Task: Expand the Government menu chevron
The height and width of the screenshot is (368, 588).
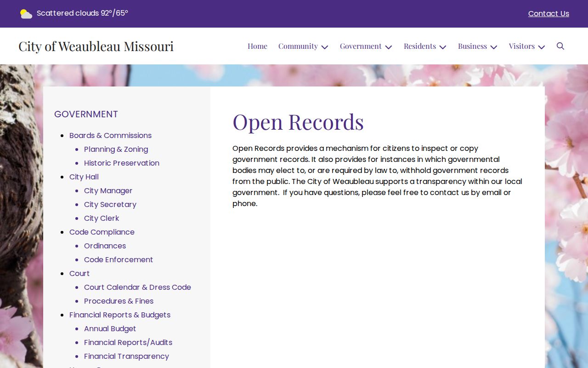Action: [389, 47]
